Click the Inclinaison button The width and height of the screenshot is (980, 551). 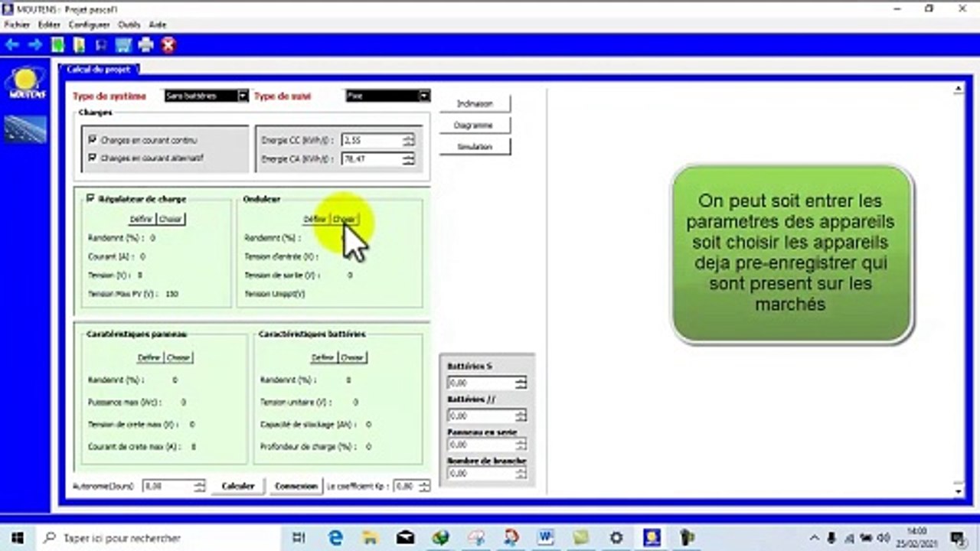tap(475, 103)
